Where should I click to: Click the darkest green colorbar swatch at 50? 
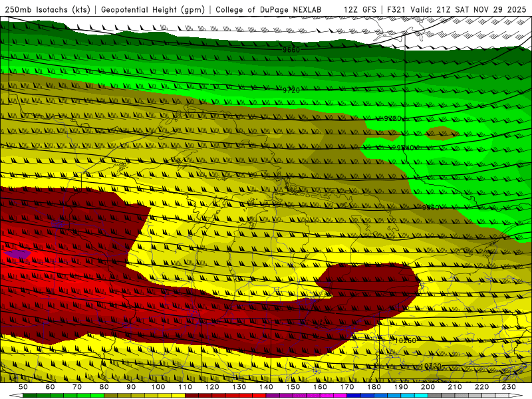pyautogui.click(x=30, y=396)
